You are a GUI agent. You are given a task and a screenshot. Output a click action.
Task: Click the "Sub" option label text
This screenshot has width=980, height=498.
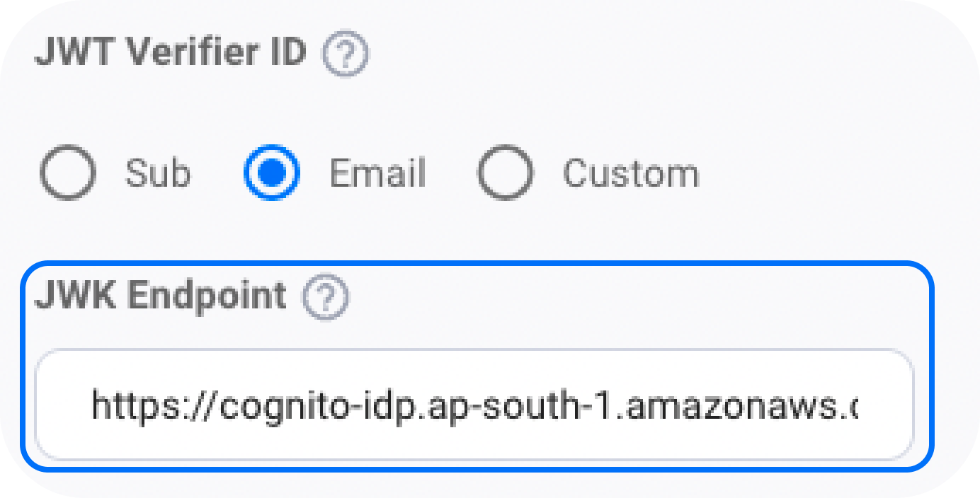(x=158, y=174)
